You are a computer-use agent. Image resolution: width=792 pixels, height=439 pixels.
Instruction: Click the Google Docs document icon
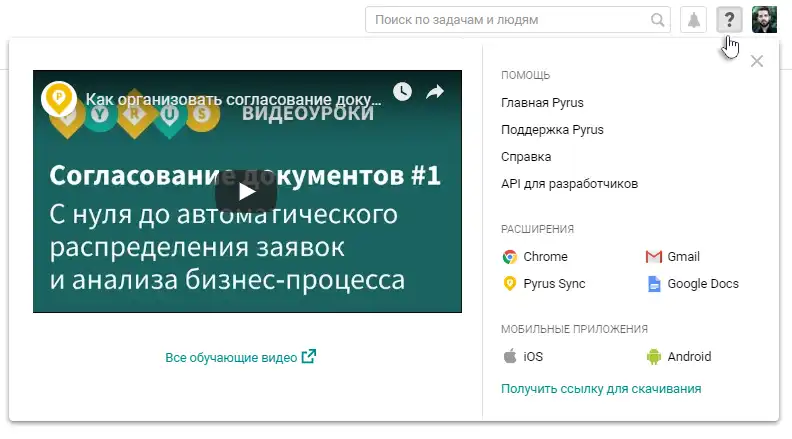tap(654, 284)
